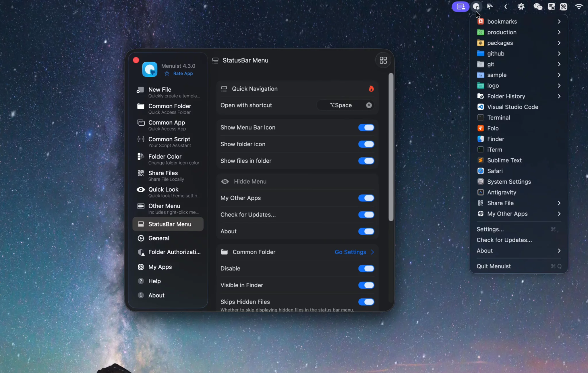Choose Quit Menuist from the menu
Screen dimensions: 588x373
(x=494, y=266)
